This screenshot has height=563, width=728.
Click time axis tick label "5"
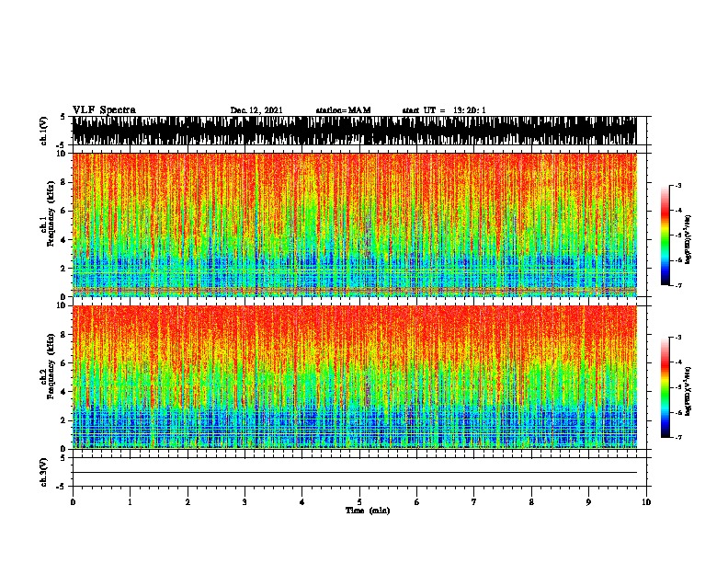coord(359,502)
